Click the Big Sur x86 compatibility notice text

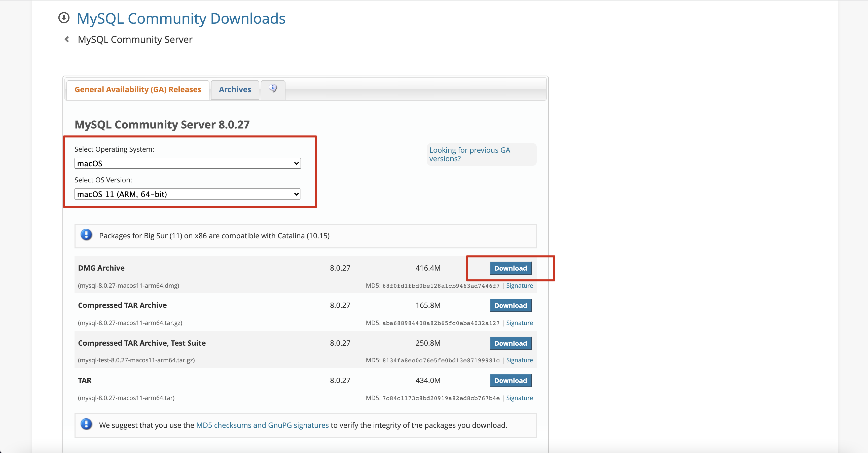point(214,236)
